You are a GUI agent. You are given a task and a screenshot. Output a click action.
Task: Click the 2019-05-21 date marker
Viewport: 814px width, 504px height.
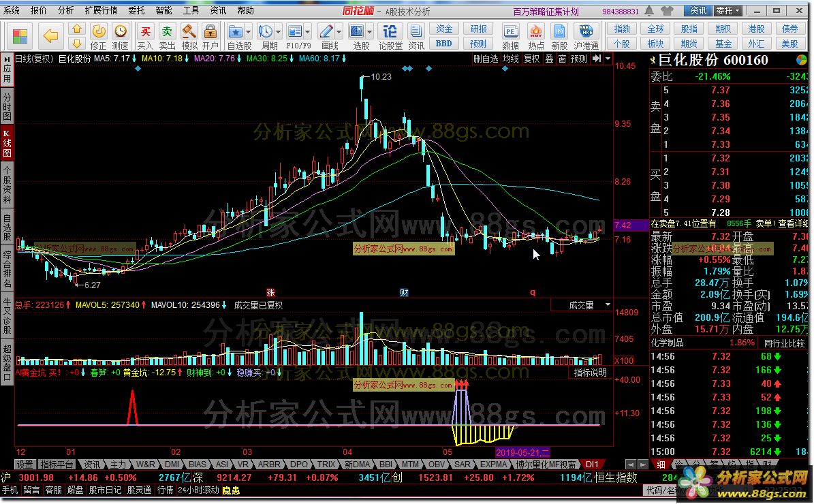pos(522,453)
